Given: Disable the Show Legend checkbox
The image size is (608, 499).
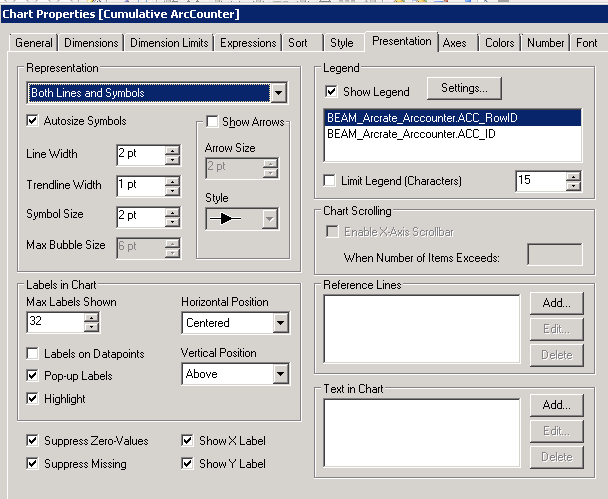Looking at the screenshot, I should [332, 91].
